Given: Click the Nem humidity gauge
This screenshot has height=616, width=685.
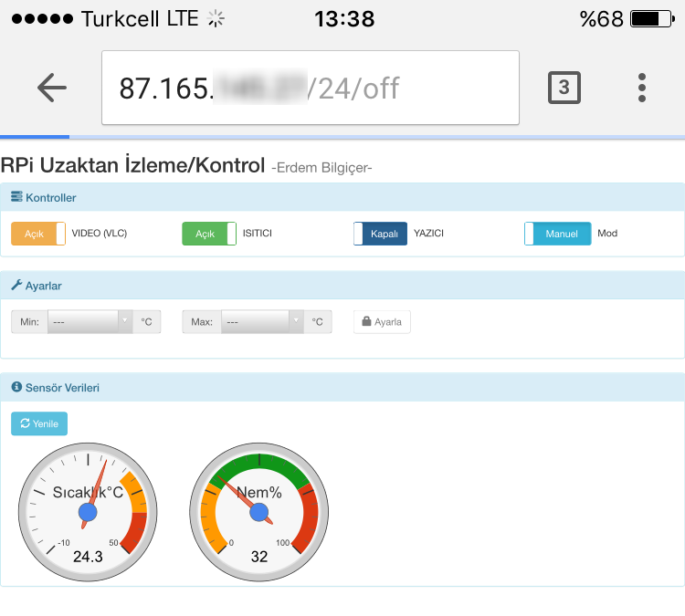Looking at the screenshot, I should point(258,506).
